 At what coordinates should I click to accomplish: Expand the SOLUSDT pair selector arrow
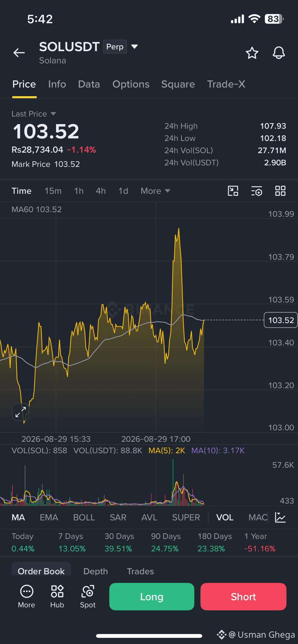click(135, 46)
